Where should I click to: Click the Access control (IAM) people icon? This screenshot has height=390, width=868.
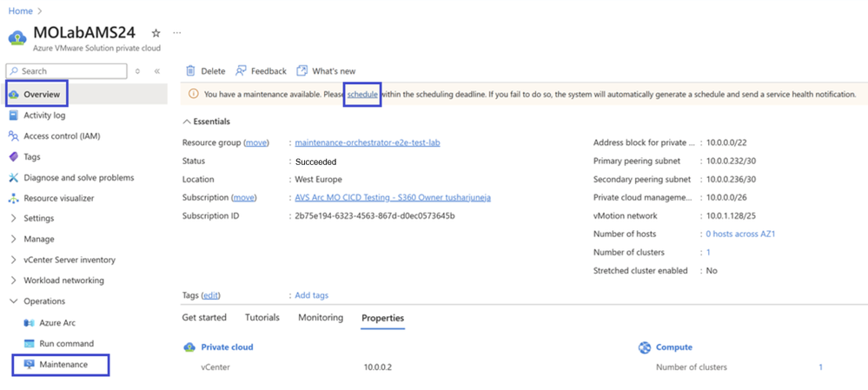coord(14,136)
